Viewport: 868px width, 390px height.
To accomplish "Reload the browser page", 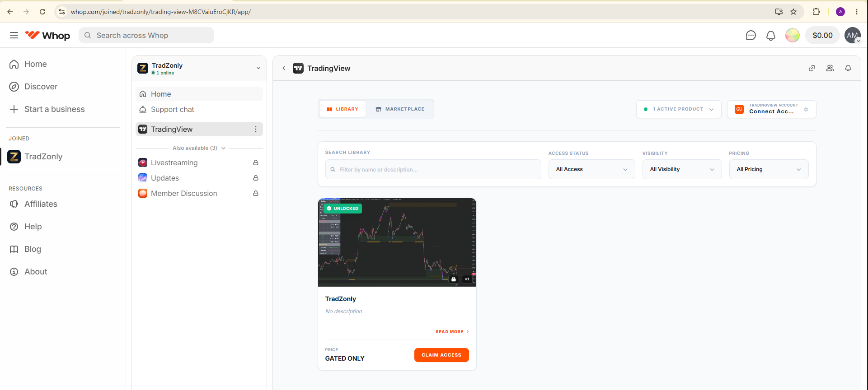I will [x=42, y=12].
